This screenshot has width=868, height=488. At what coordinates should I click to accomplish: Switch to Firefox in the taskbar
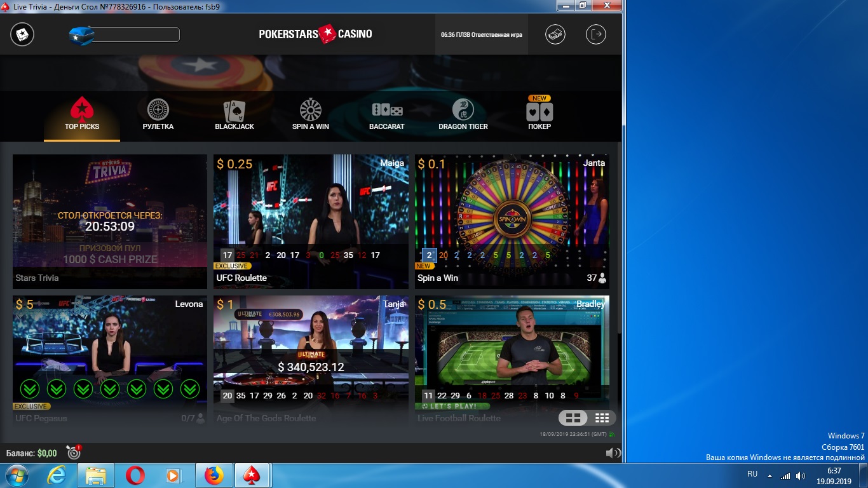[x=214, y=475]
